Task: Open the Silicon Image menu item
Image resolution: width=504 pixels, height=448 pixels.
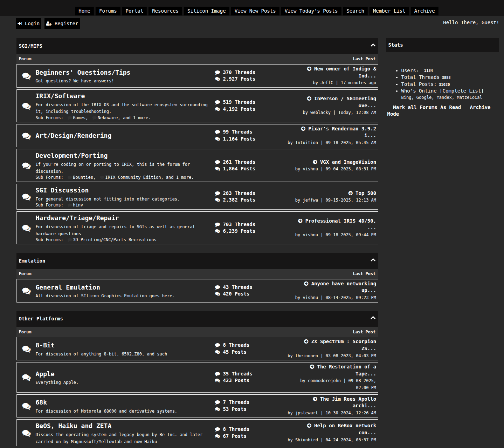Action: point(206,11)
